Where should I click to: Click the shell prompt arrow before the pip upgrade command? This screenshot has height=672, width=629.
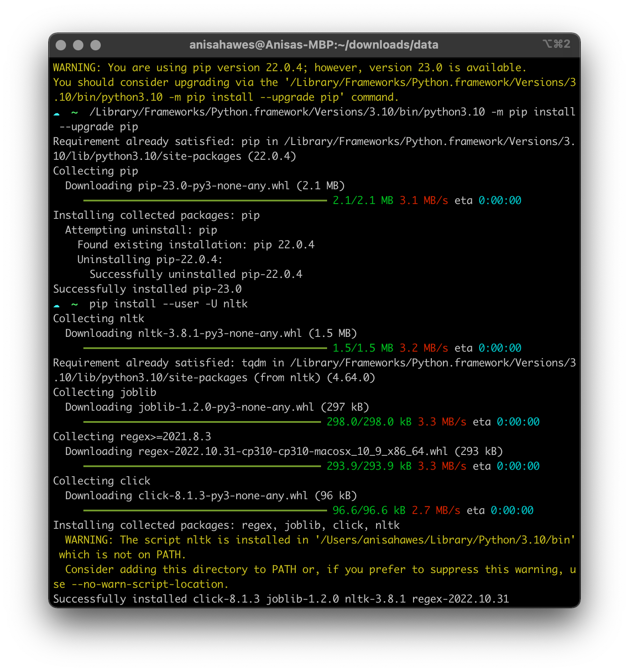[x=57, y=112]
